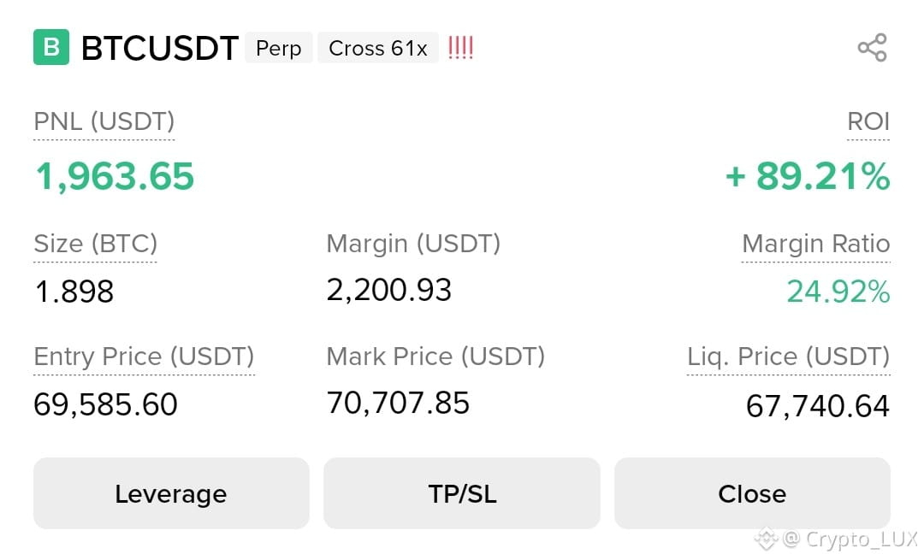
Task: Tap the 2,200.93 margin value
Action: point(389,290)
